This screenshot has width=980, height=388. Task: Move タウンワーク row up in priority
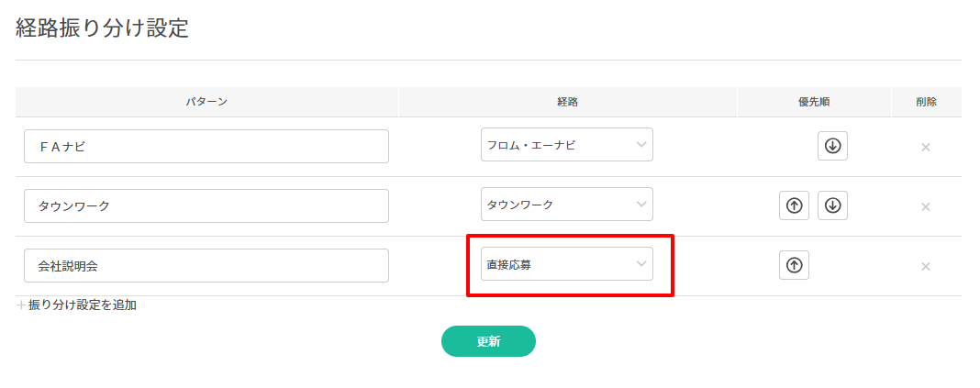point(795,205)
